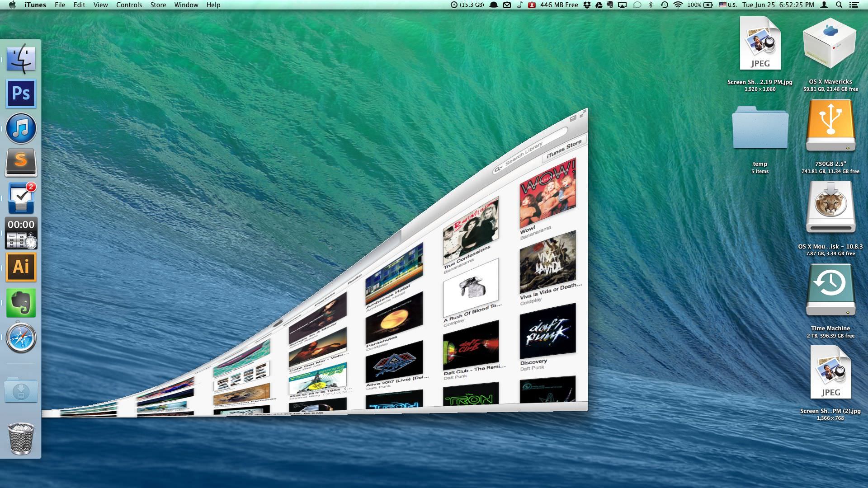The width and height of the screenshot is (868, 488).
Task: Toggle the Bluetooth menu bar icon
Action: point(651,5)
